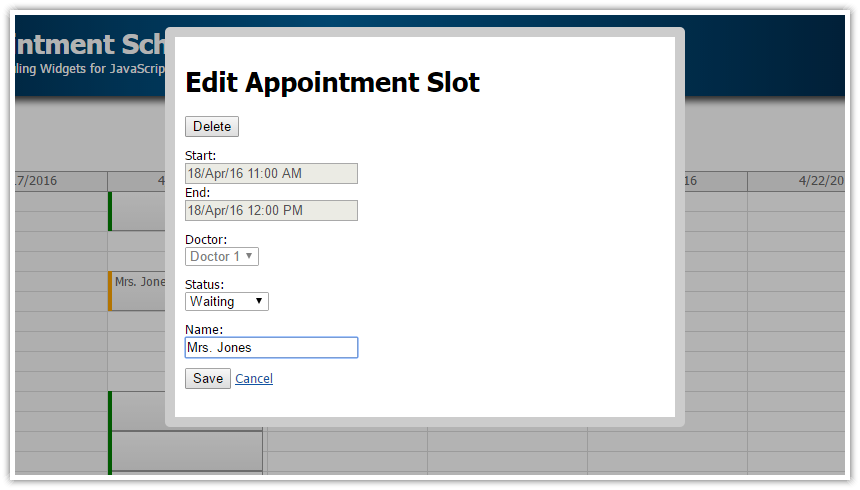The height and width of the screenshot is (490, 860).
Task: Select the green-bar slot above Mrs. Jones
Action: tap(138, 211)
